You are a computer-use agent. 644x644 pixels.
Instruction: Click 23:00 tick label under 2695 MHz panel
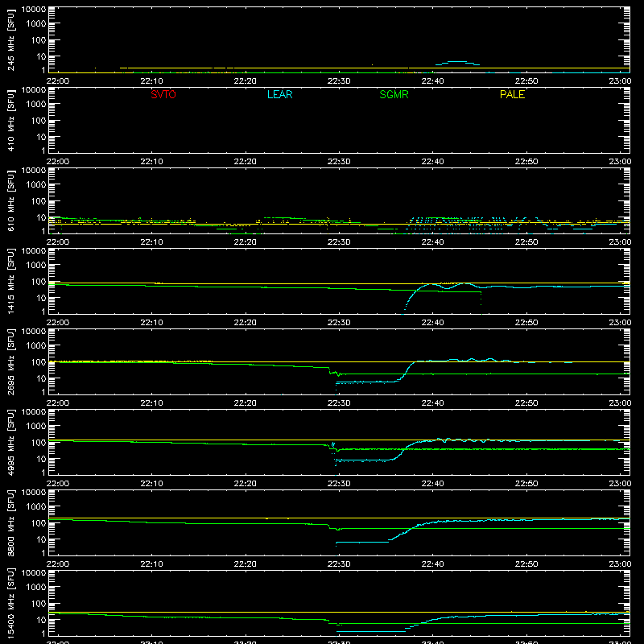tap(620, 403)
